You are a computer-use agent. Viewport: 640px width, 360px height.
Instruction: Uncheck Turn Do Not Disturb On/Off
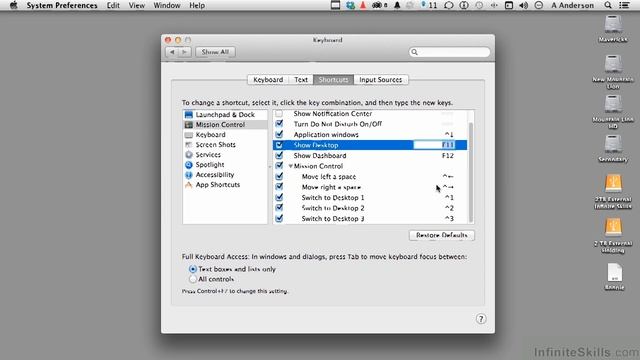click(279, 124)
